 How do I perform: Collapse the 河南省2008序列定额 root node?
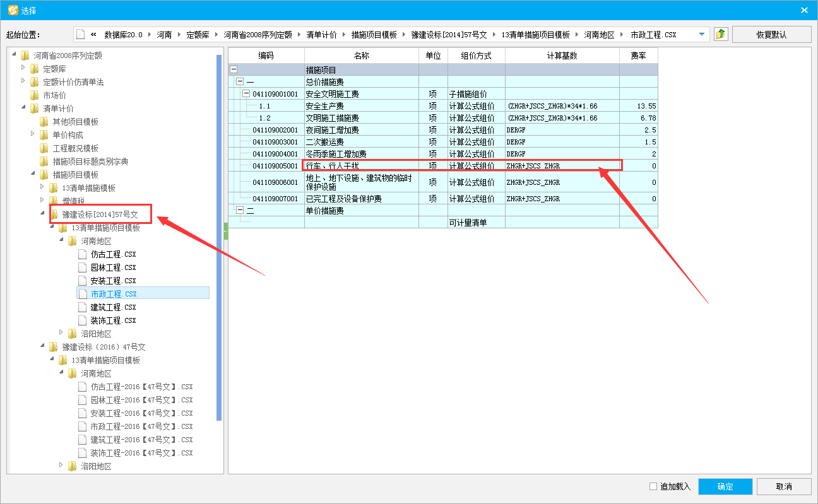click(15, 55)
